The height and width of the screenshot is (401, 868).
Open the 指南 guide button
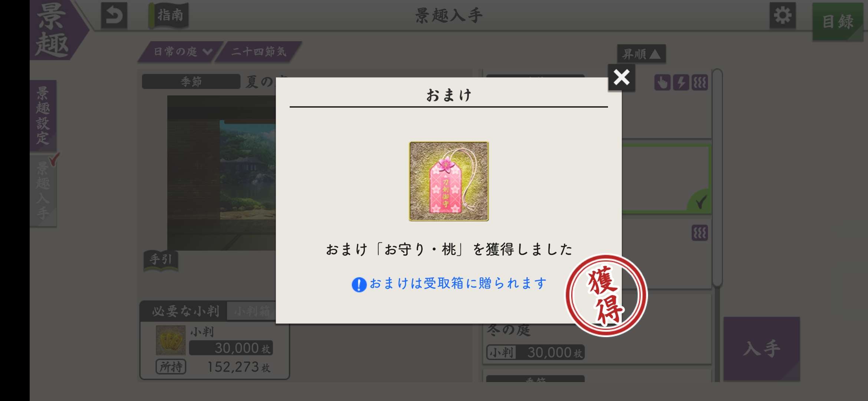pos(169,16)
